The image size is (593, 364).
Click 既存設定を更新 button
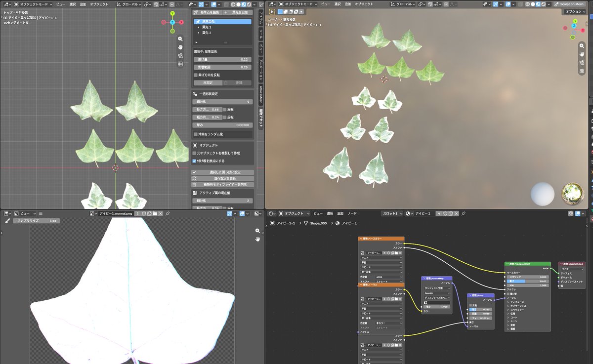[x=222, y=178]
